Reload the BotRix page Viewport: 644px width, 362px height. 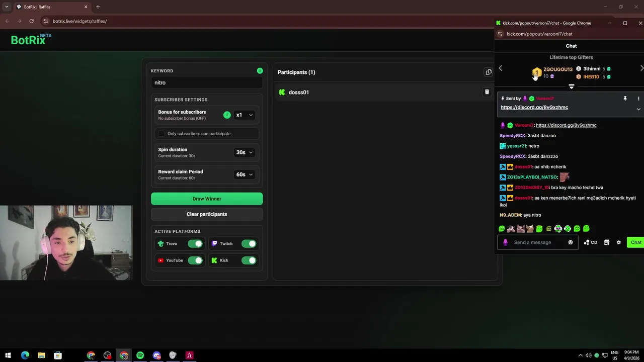31,21
